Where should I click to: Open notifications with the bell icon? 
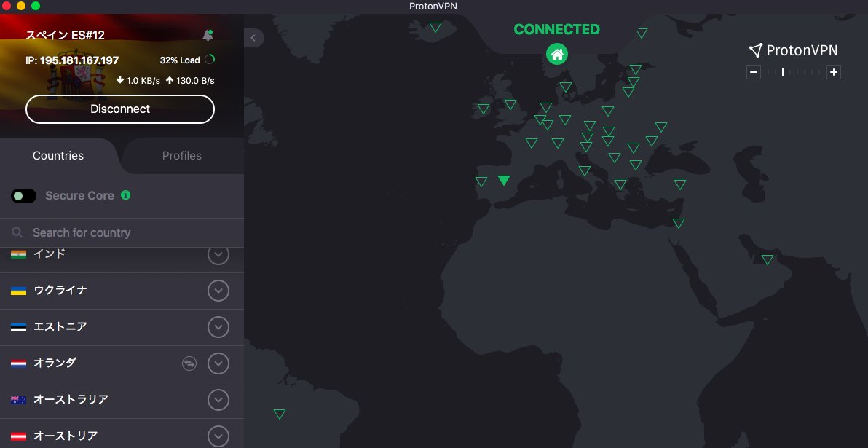click(208, 35)
